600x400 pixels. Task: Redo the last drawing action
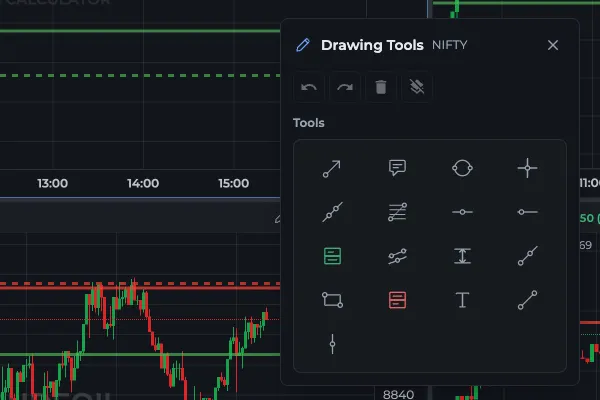345,87
